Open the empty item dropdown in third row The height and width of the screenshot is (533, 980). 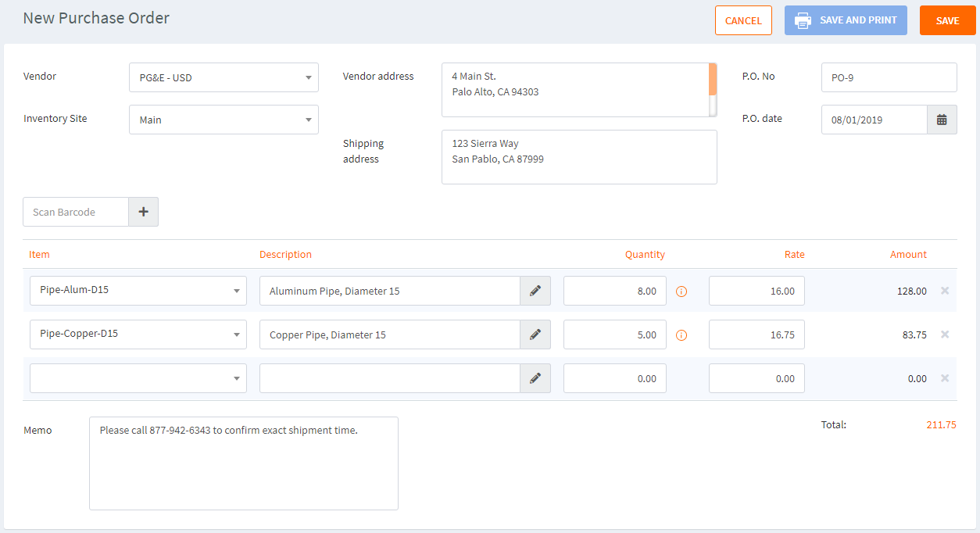pos(138,378)
